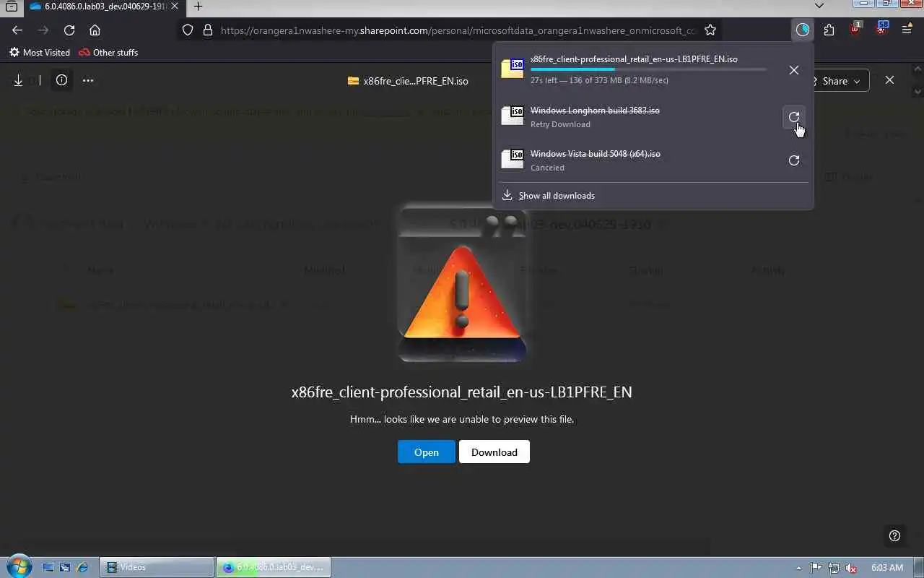Toggle the downloads panel toolbar button

point(803,30)
